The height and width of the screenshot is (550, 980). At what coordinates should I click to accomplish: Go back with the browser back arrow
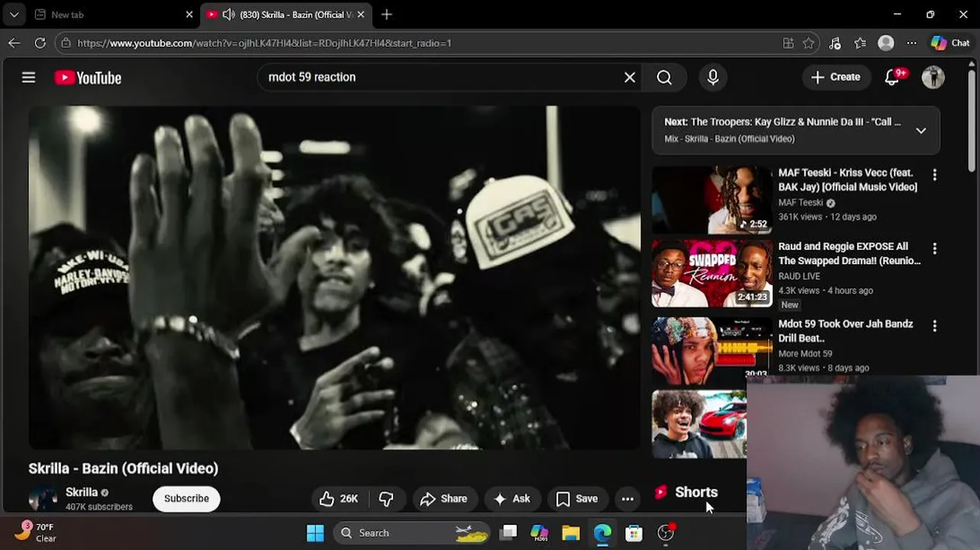pos(15,43)
